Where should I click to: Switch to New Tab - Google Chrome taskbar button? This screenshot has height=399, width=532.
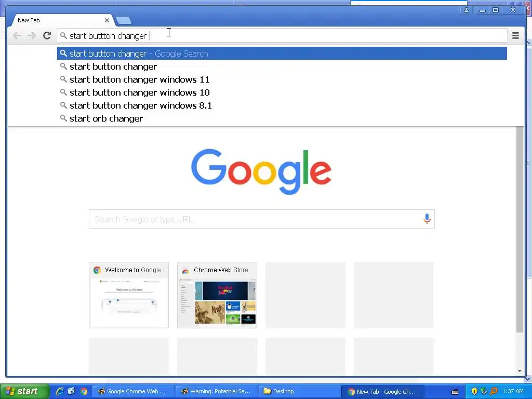tap(383, 391)
